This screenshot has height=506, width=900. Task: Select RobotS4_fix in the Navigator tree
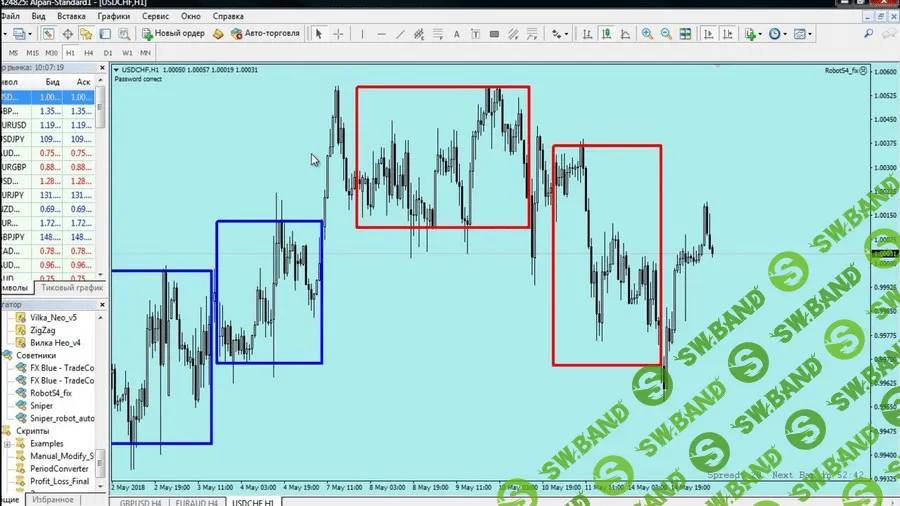coord(51,393)
